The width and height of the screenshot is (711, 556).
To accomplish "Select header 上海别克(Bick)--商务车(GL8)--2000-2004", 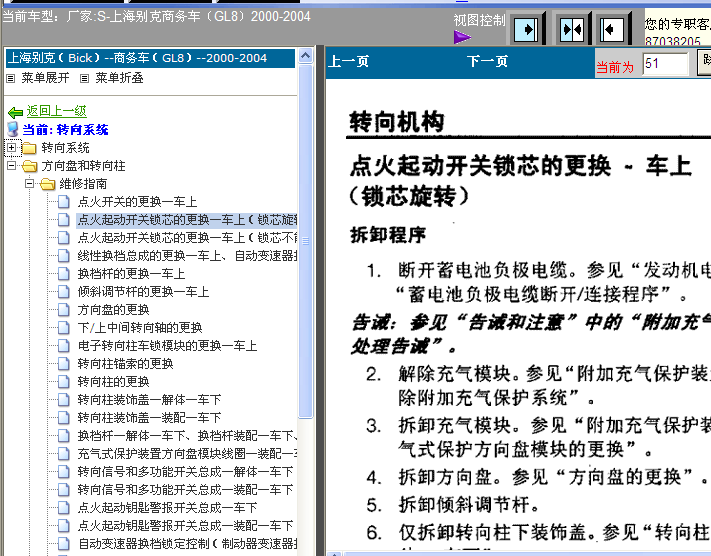I will [x=150, y=59].
